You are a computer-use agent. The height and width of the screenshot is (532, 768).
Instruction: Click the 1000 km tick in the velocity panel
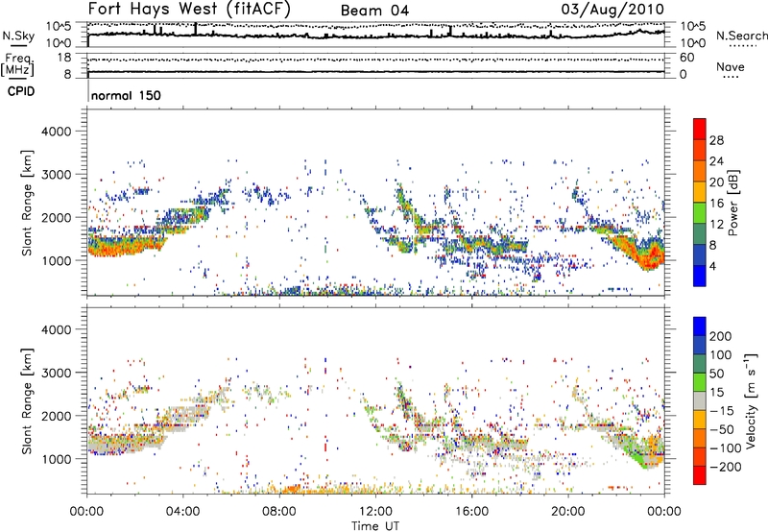point(57,459)
